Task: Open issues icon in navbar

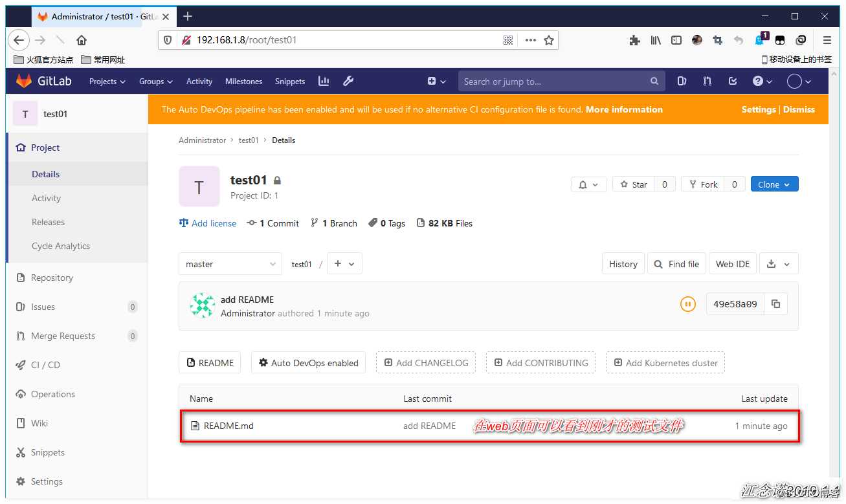Action: pos(682,82)
